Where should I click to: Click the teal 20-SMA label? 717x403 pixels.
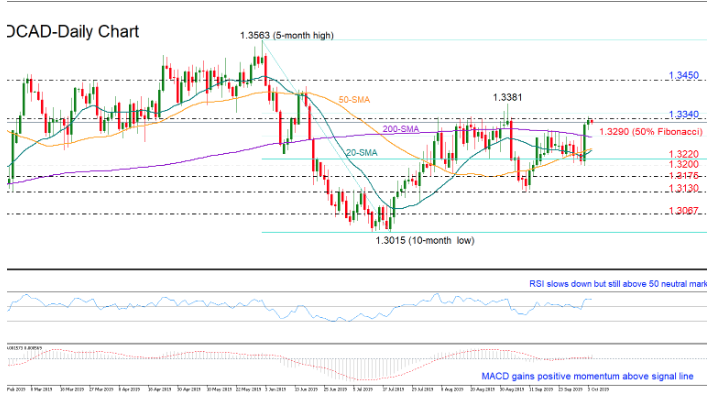(x=362, y=153)
